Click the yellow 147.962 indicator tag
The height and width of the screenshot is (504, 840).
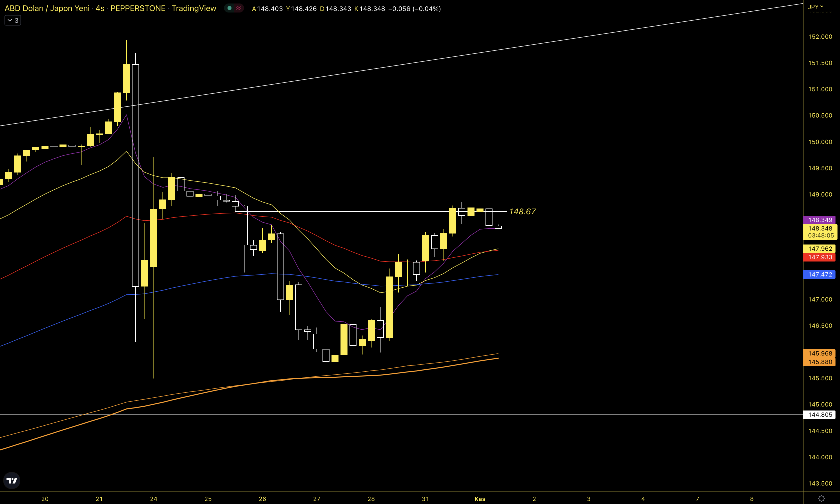(x=820, y=248)
